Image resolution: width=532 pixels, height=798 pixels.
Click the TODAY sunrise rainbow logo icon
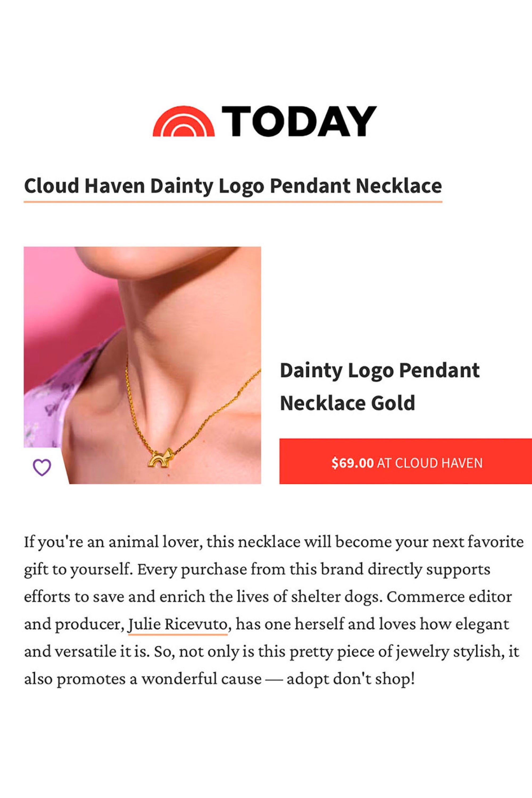[184, 121]
